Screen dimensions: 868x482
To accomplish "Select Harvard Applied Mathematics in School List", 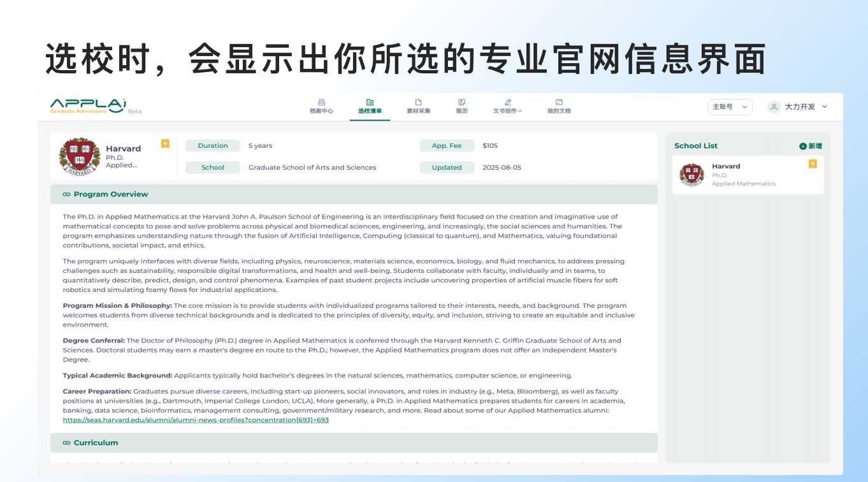I will coord(743,175).
